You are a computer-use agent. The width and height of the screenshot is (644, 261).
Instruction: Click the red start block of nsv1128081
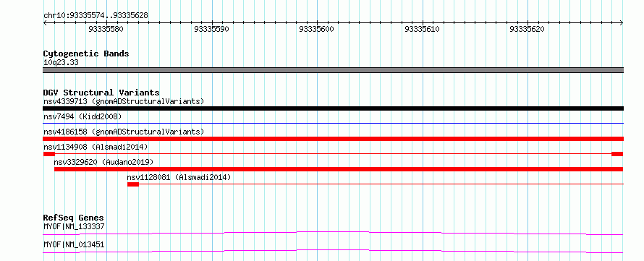133,184
